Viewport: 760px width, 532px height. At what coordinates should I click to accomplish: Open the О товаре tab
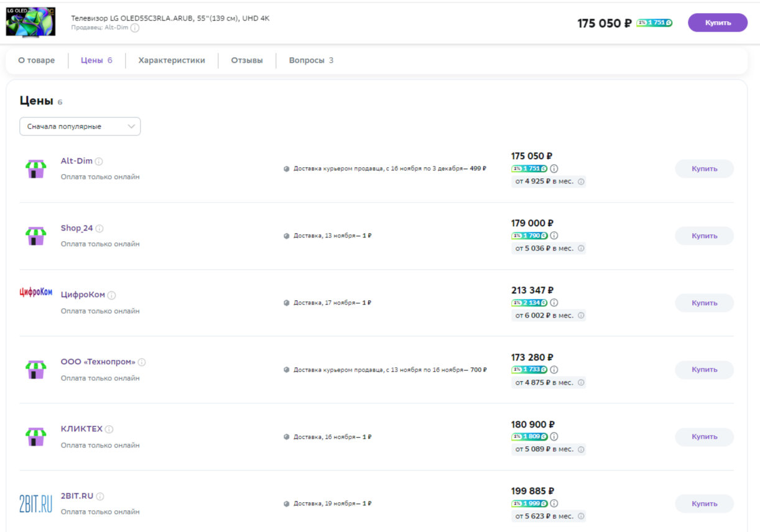36,60
